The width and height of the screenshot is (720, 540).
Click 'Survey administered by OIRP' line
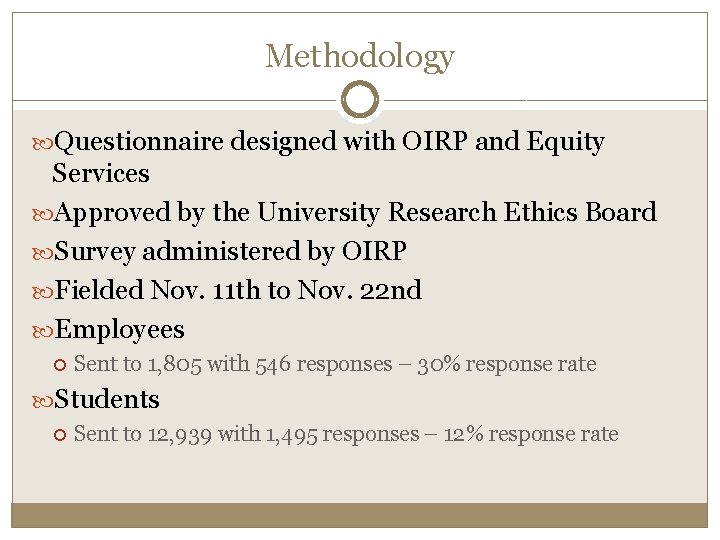(230, 251)
